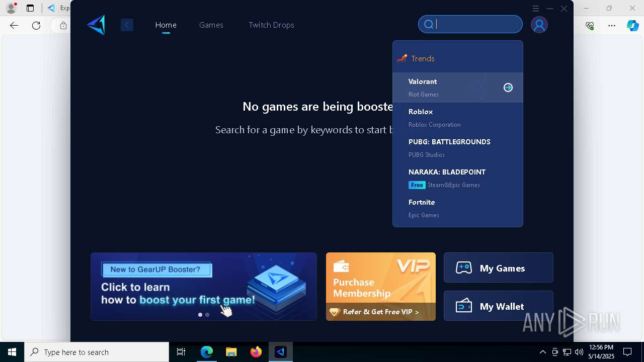Open Task View on the taskbar
This screenshot has width=644, height=362.
click(181, 352)
